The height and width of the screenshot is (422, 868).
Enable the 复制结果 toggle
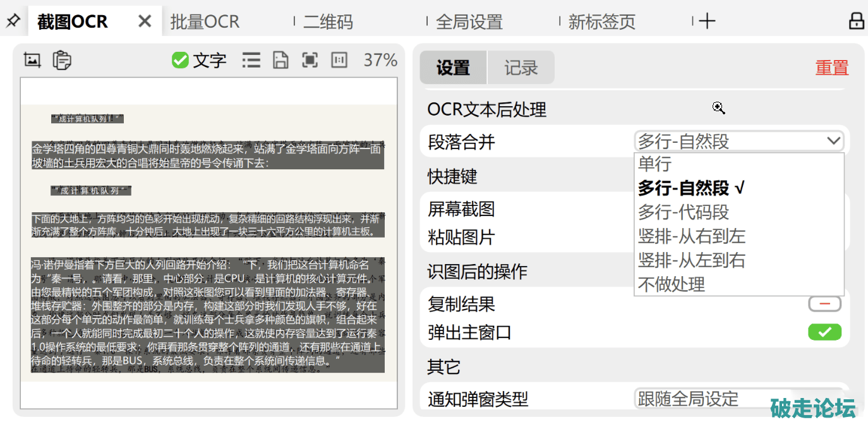[x=824, y=304]
